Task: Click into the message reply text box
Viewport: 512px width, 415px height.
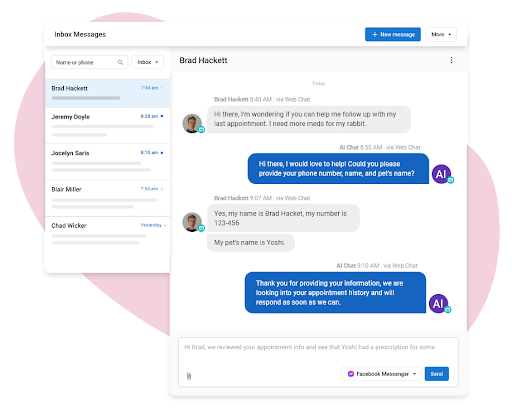Action: coord(318,353)
